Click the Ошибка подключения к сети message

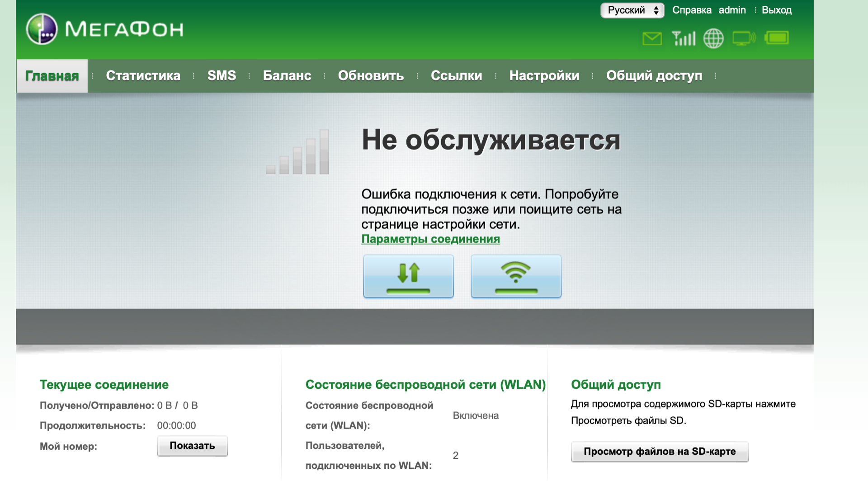[x=491, y=209]
